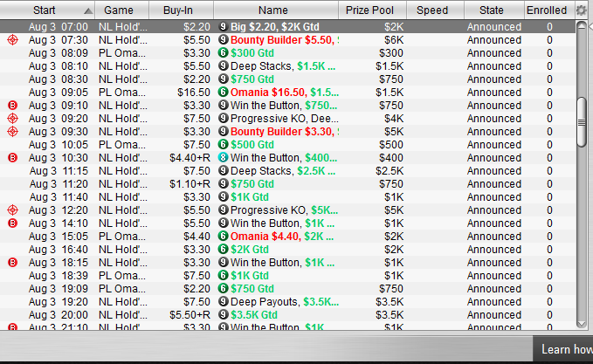Select Deep Payouts $3.5K tournament
593x364 pixels.
285,302
